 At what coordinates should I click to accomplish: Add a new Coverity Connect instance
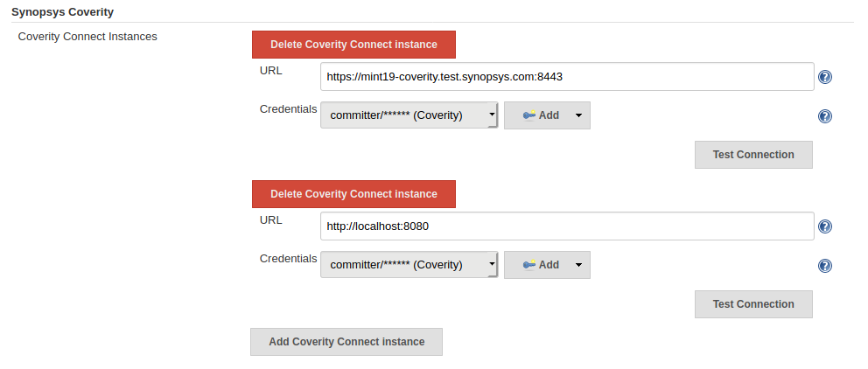346,341
